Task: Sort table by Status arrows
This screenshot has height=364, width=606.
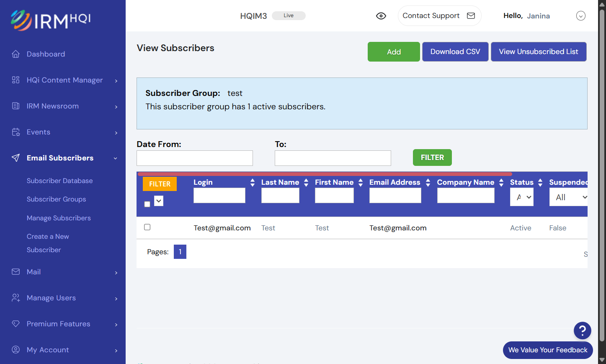Action: (x=540, y=183)
